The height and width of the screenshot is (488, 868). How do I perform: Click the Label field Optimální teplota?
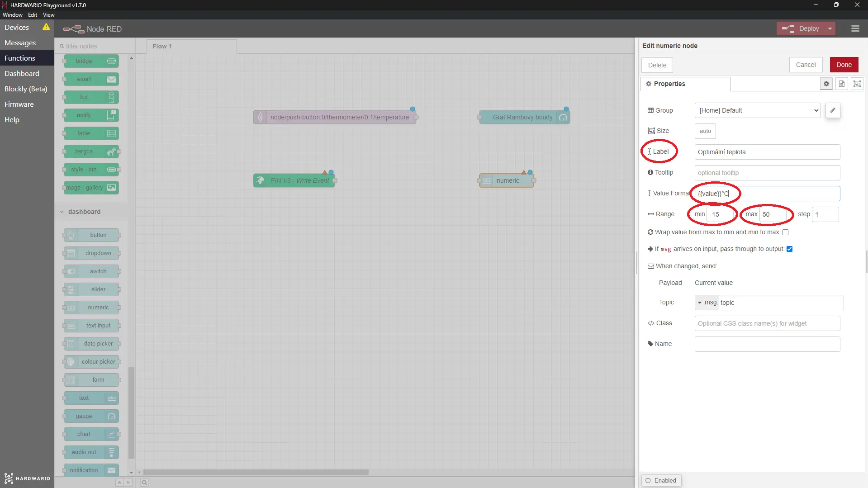pyautogui.click(x=767, y=152)
